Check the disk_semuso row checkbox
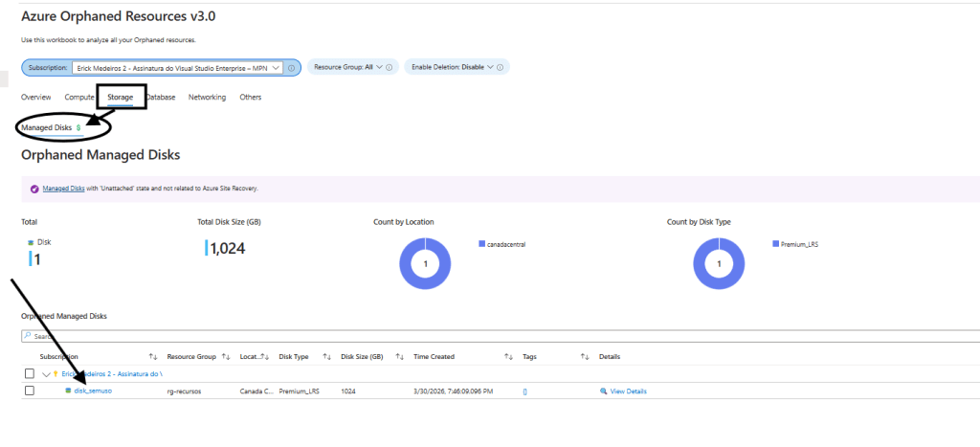 tap(30, 391)
